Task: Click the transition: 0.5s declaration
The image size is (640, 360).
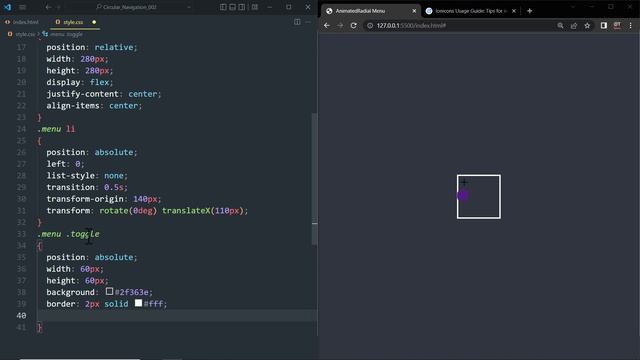Action: coord(87,187)
